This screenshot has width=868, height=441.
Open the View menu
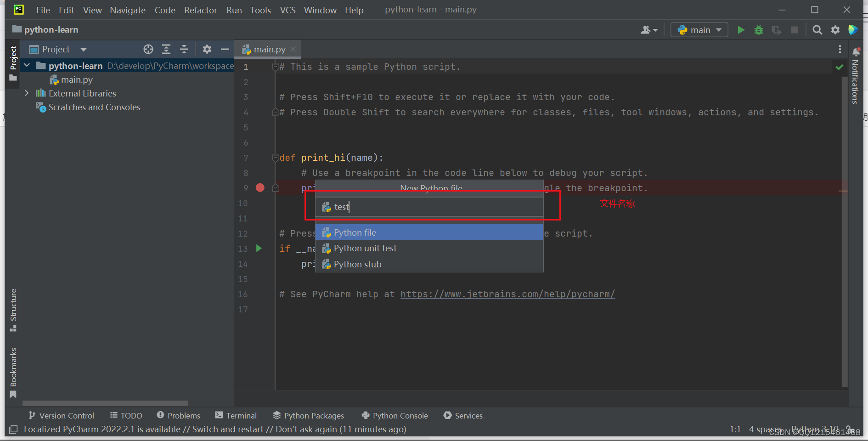pyautogui.click(x=92, y=10)
